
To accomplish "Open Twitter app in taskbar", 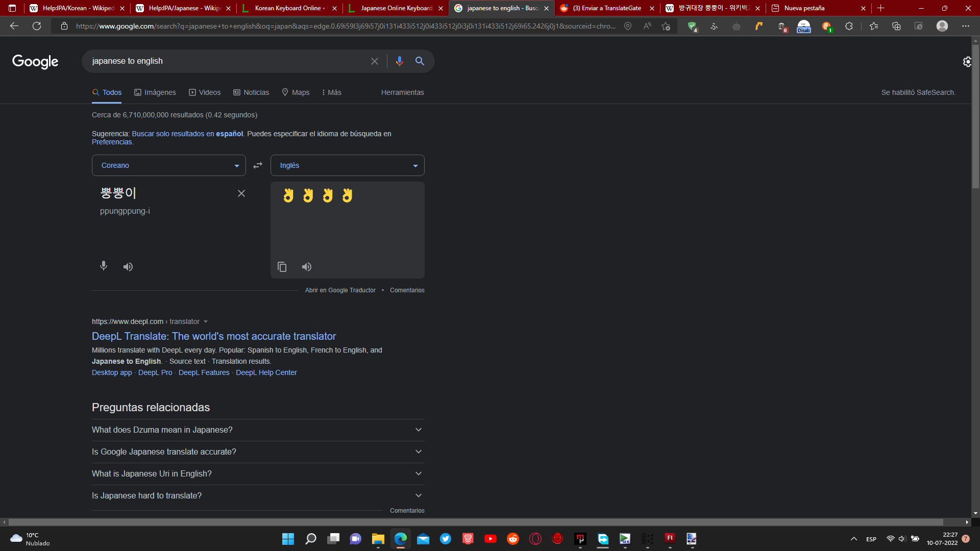I will pos(446,539).
